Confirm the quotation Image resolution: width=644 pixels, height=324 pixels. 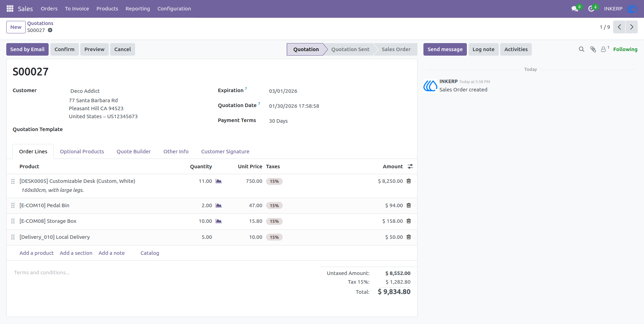pyautogui.click(x=64, y=49)
